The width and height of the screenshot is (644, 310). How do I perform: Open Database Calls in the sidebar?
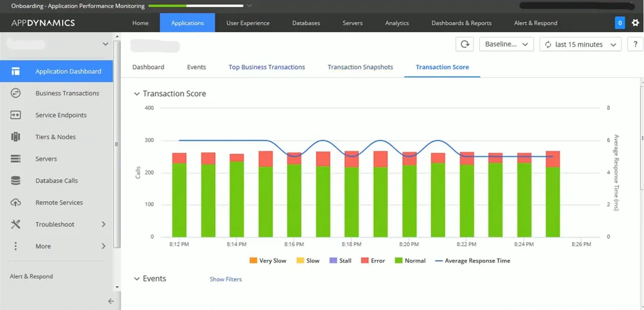[x=56, y=180]
